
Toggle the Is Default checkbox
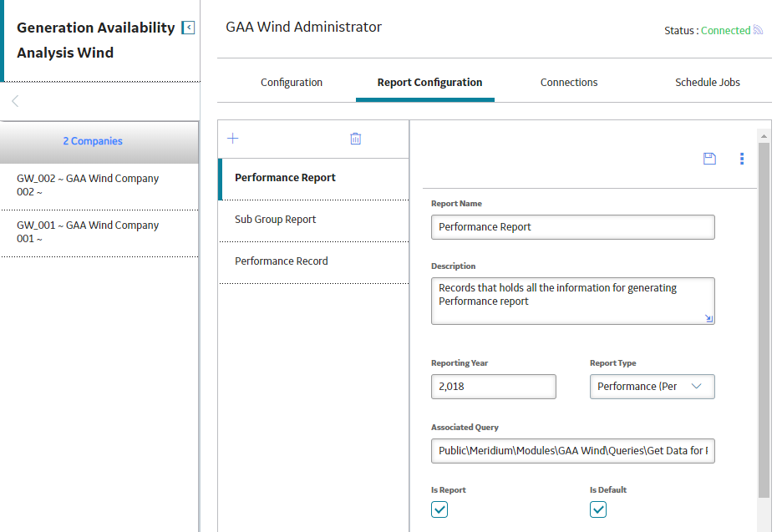pos(598,509)
